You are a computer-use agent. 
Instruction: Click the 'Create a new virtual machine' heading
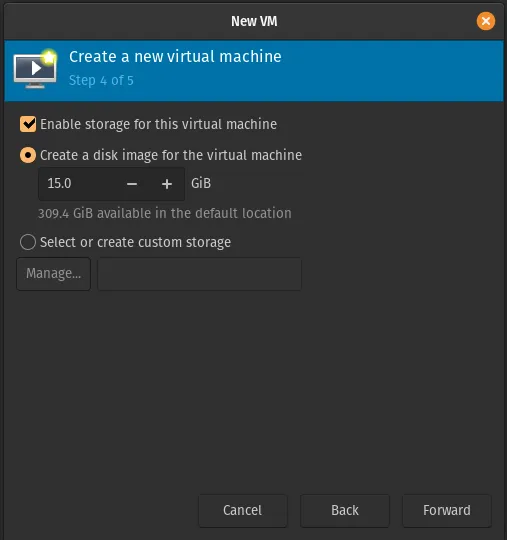click(x=175, y=57)
